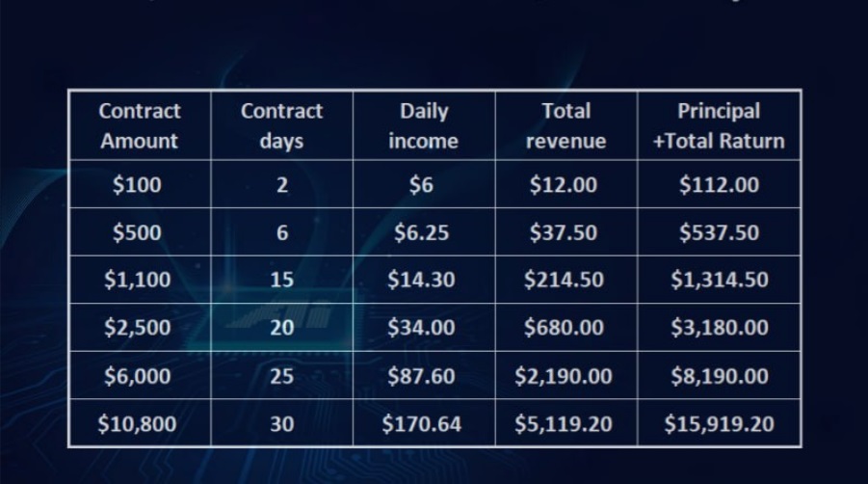Select the $100 contract amount cell
The height and width of the screenshot is (484, 868).
point(137,184)
